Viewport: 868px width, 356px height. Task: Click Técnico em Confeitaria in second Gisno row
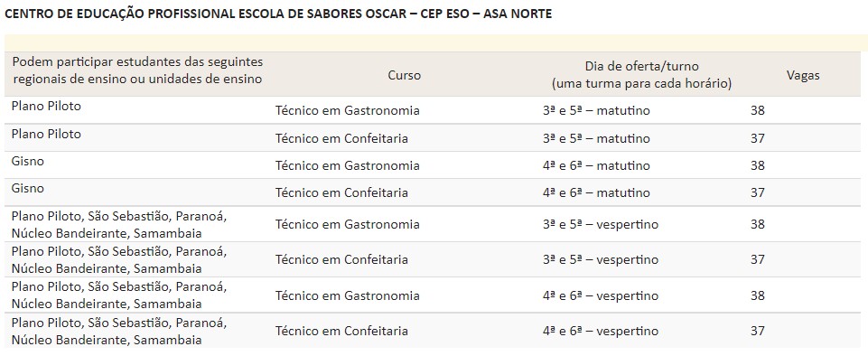tap(341, 192)
